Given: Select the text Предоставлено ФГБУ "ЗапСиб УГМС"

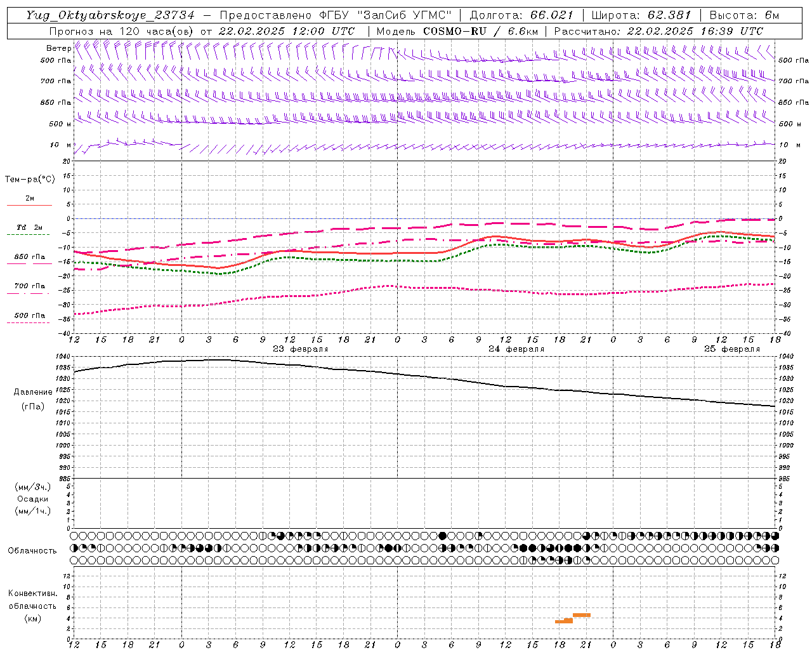Looking at the screenshot, I should 336,15.
